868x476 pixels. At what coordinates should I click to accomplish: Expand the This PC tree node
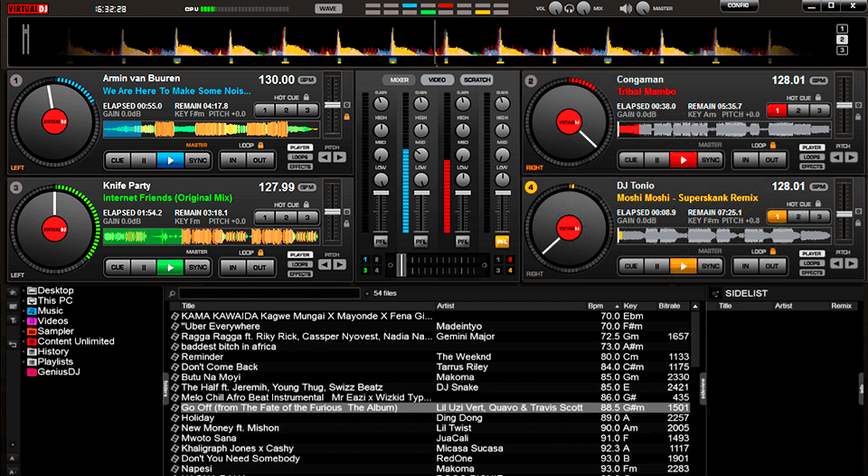[x=24, y=301]
